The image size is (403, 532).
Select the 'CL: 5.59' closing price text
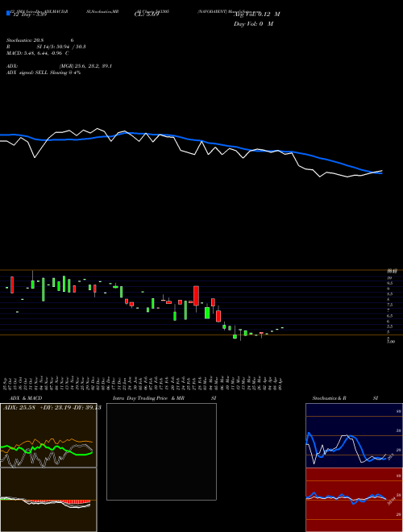[x=147, y=15]
